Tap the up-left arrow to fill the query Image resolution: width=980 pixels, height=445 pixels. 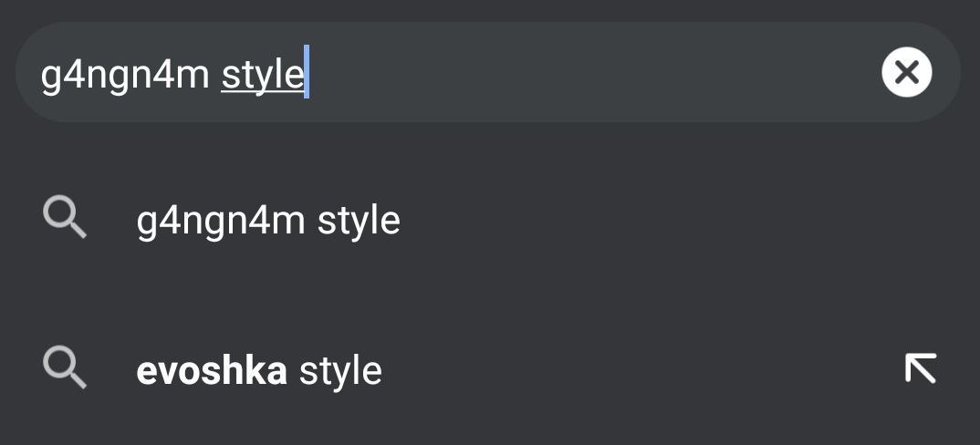(921, 368)
